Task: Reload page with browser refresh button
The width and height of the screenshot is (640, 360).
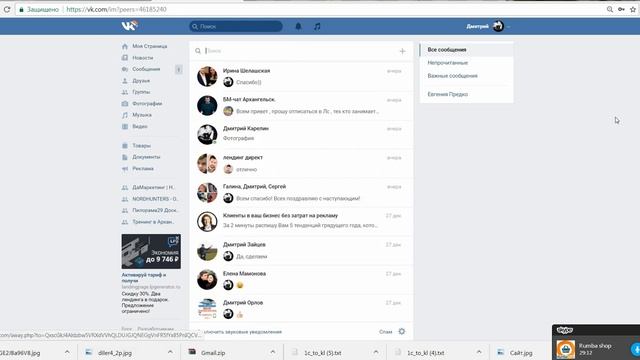Action: pyautogui.click(x=7, y=9)
